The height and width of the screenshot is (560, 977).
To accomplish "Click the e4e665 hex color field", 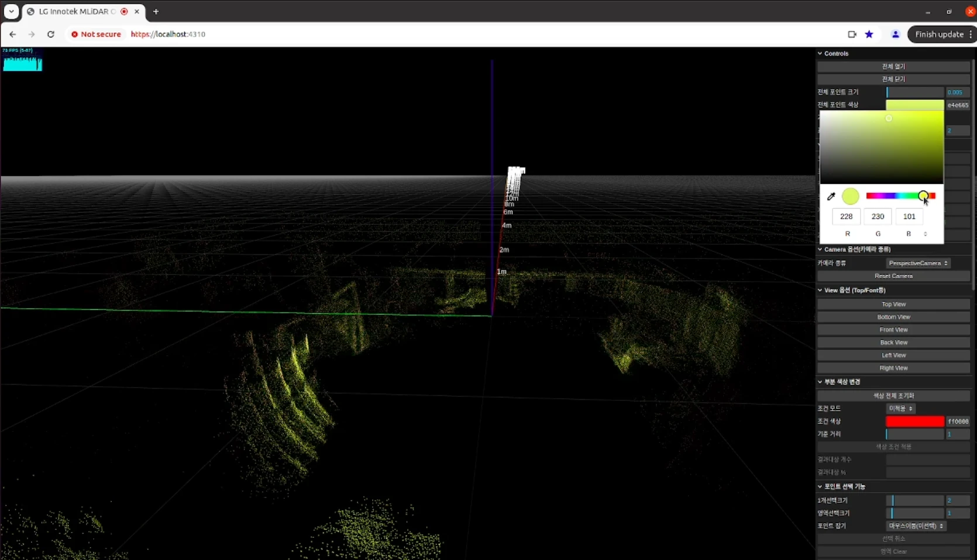I will tap(958, 105).
